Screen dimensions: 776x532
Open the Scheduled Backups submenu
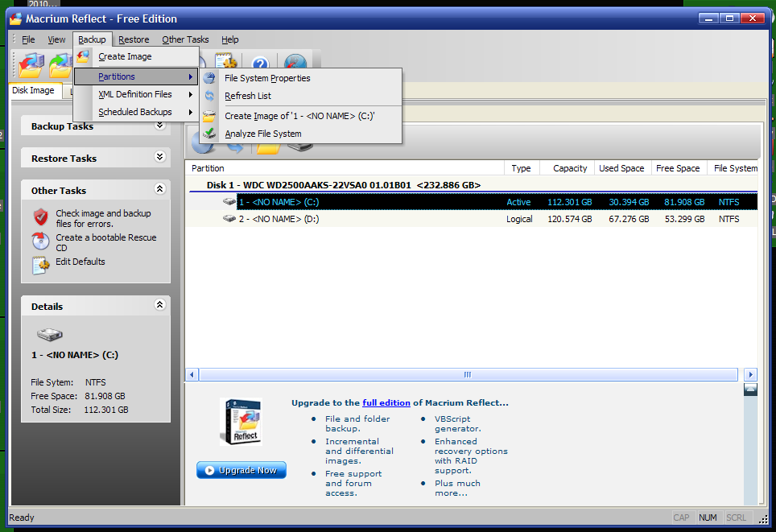coord(135,112)
